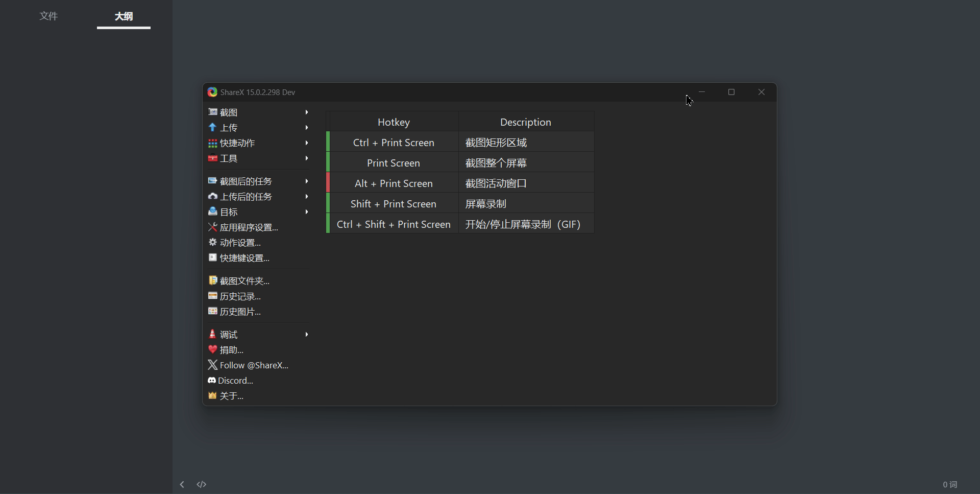Click the 应用程序设置 wrench icon
Viewport: 980px width, 494px height.
[213, 227]
